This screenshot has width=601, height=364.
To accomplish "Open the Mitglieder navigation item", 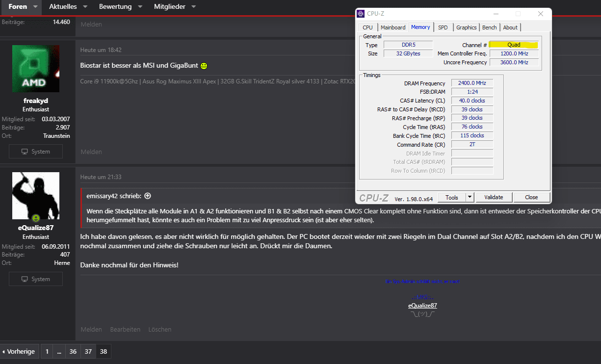I will pos(169,7).
